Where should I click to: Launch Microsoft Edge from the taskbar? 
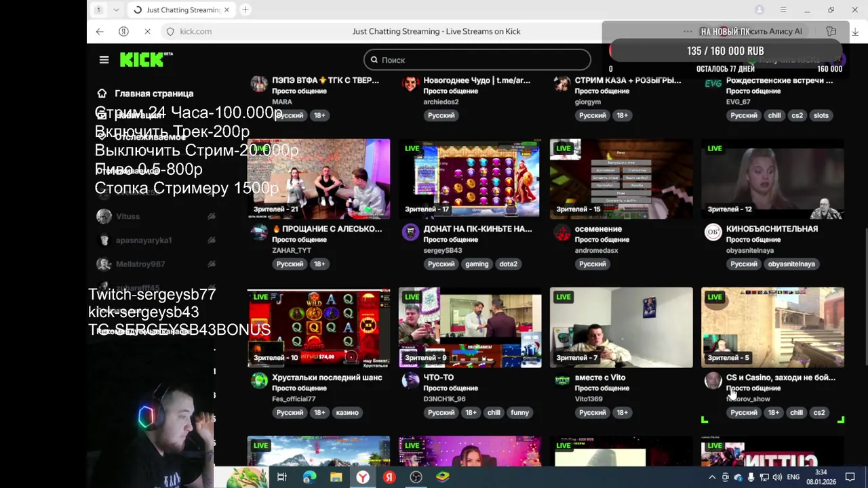(x=309, y=477)
